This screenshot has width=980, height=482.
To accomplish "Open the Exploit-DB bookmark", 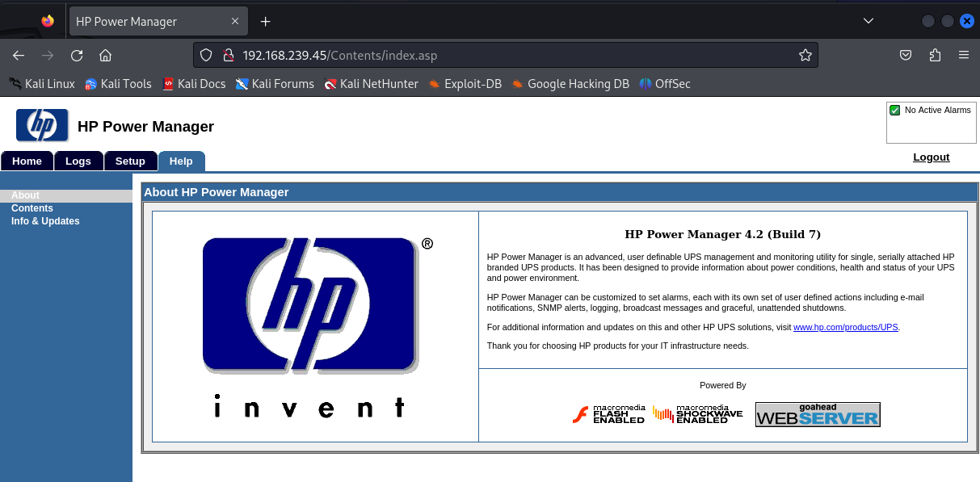I will [x=465, y=83].
